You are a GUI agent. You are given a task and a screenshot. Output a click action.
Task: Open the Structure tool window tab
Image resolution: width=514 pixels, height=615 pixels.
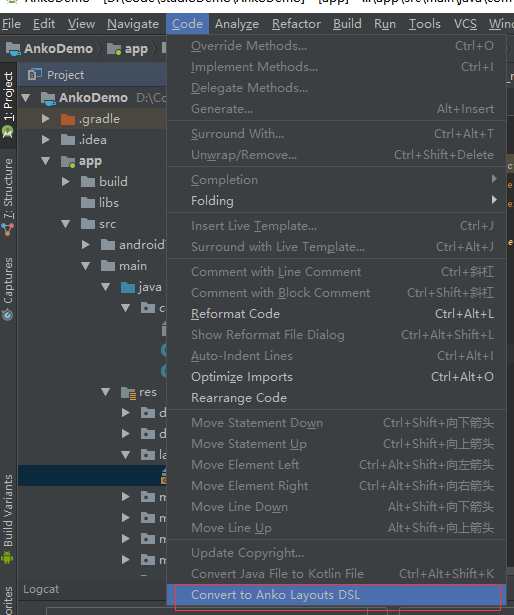pyautogui.click(x=8, y=197)
